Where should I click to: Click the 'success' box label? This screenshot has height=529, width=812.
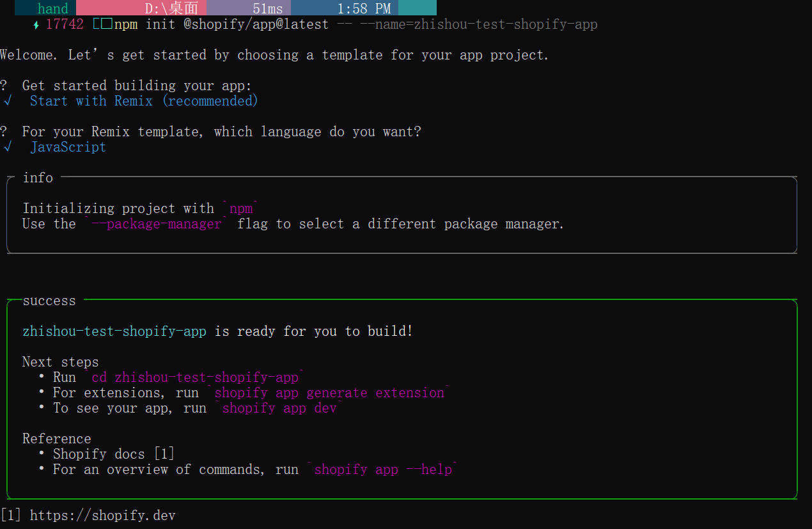click(x=49, y=301)
